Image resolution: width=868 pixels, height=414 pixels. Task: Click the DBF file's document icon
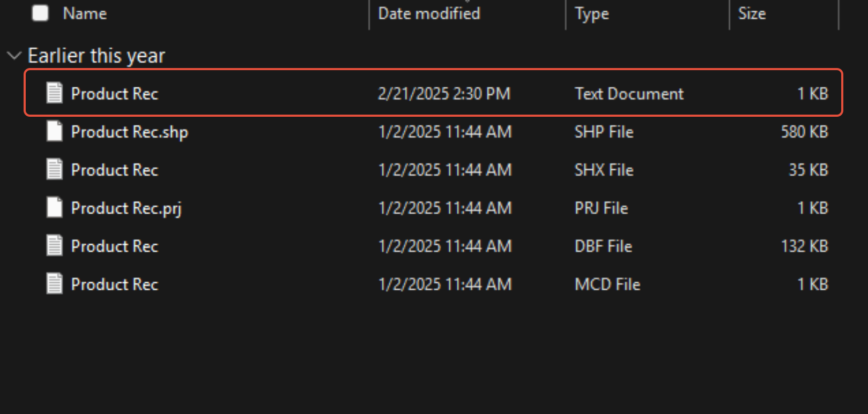click(54, 245)
